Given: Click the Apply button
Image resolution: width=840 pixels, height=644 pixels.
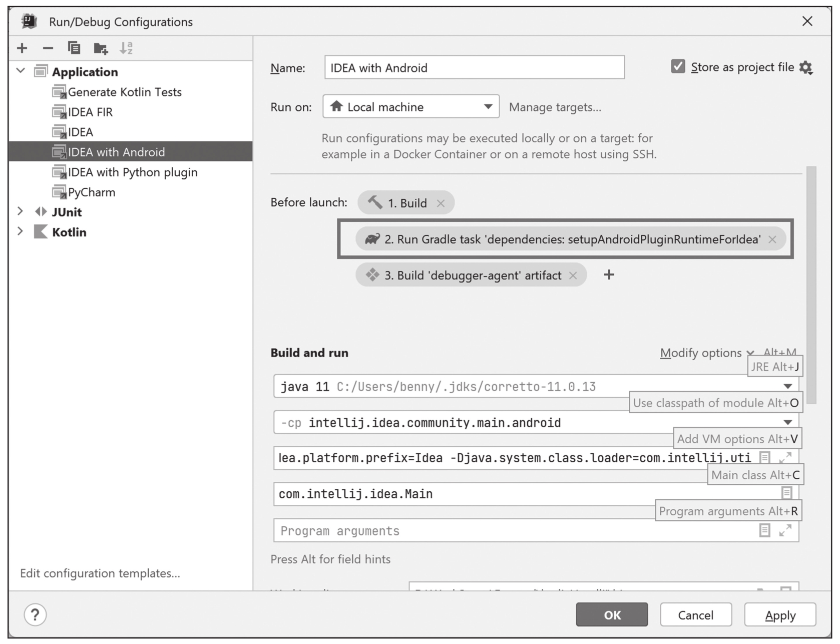Looking at the screenshot, I should point(780,614).
